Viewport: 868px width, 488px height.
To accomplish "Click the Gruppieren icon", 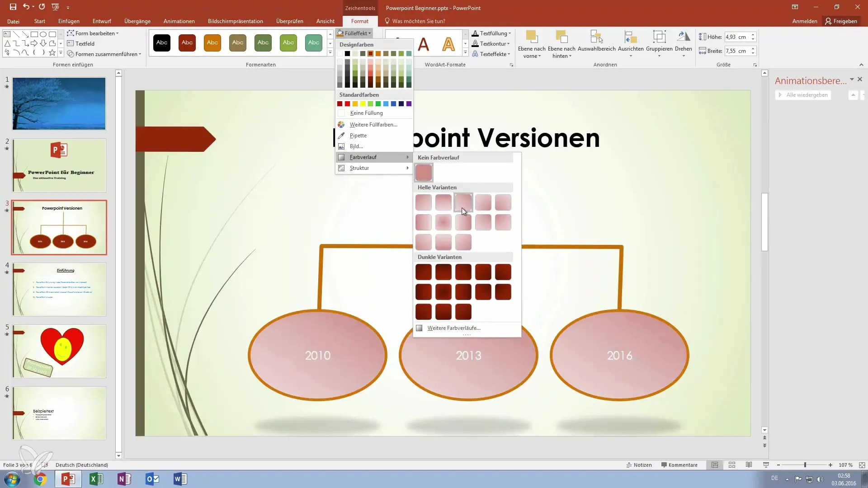I will (x=659, y=38).
